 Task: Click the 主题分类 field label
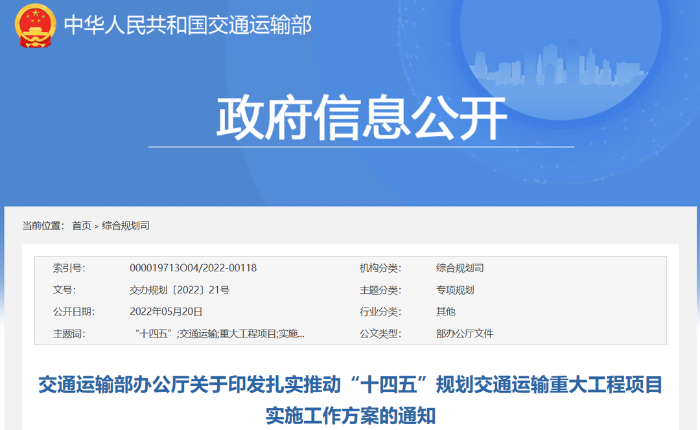coord(380,290)
